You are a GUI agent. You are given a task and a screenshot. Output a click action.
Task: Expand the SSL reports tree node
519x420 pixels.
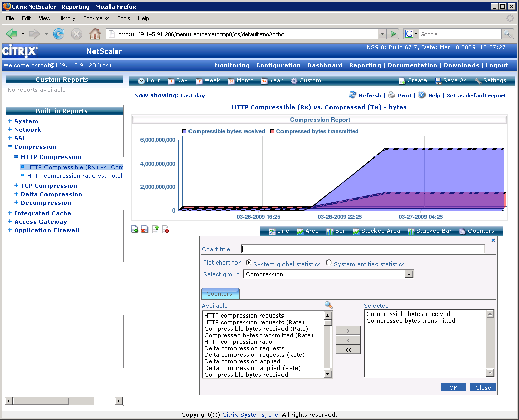[x=10, y=138]
